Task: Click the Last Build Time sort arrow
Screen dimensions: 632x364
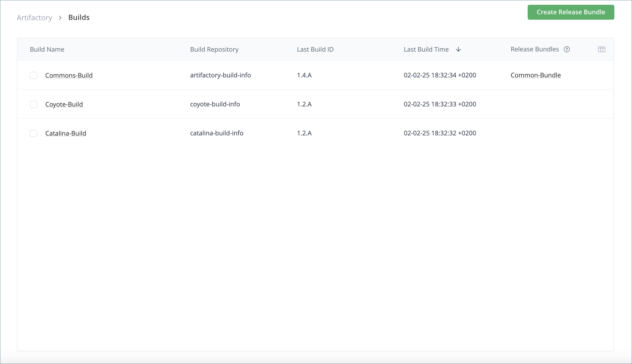Action: pyautogui.click(x=458, y=50)
